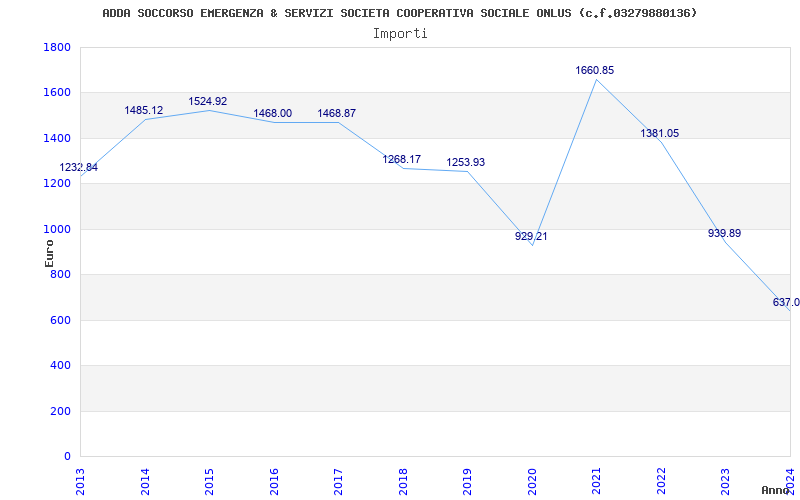
Task: Select the 2016 year label on x-axis
Action: [x=274, y=480]
